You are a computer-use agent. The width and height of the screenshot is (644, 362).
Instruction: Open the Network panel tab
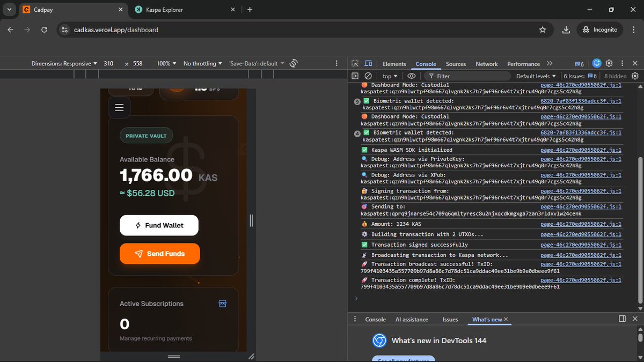(x=487, y=64)
